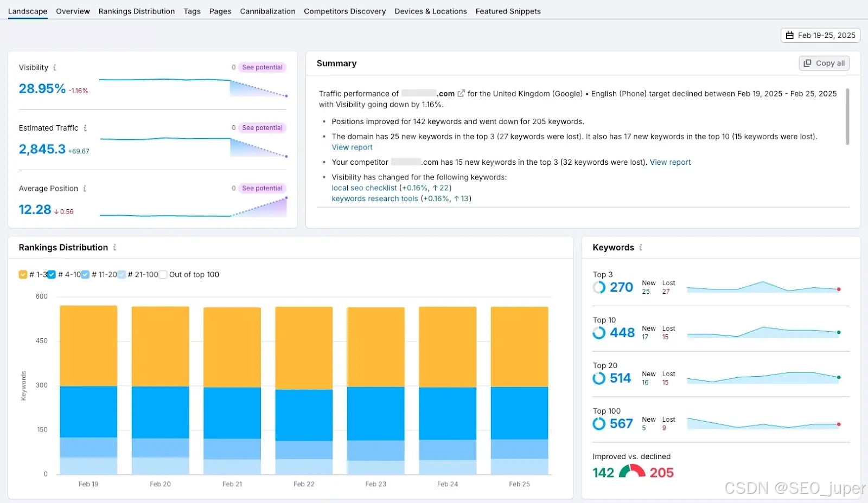Open the Competitors Discovery tab

pyautogui.click(x=345, y=11)
